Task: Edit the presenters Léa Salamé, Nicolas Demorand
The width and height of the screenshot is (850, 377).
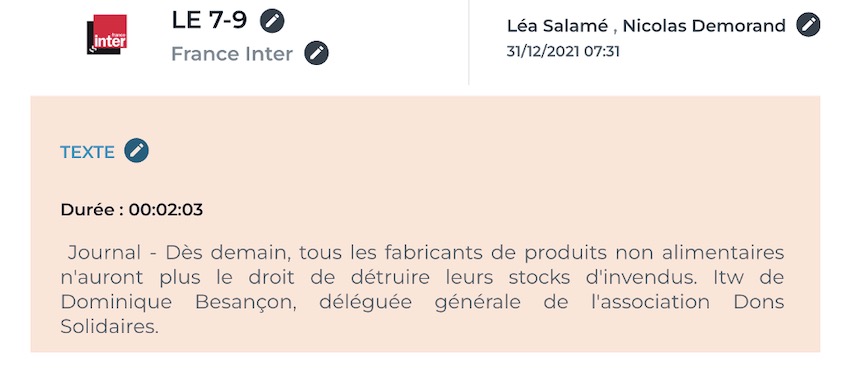Action: click(x=808, y=25)
